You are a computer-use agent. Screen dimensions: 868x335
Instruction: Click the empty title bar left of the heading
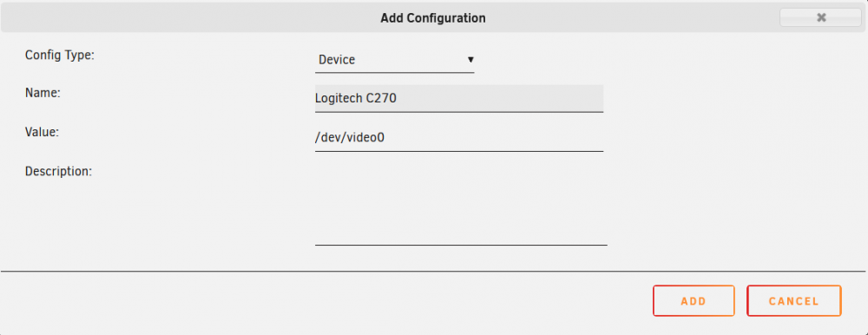click(188, 17)
